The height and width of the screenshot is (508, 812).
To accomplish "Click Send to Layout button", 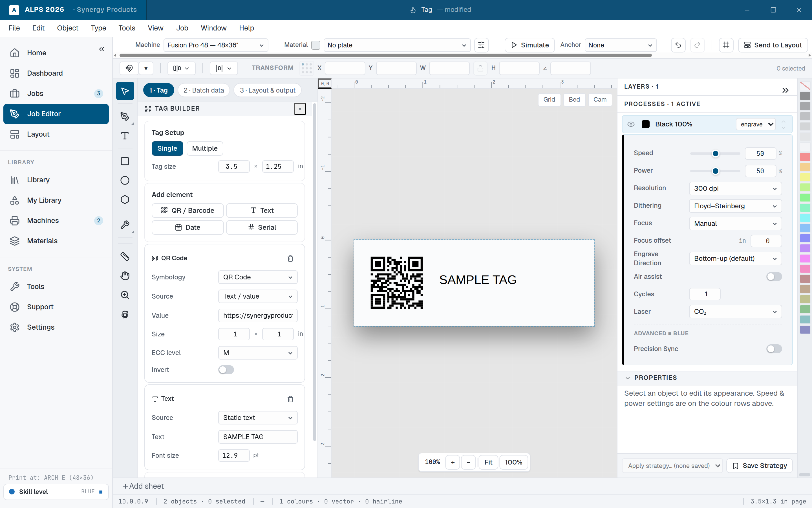I will [773, 45].
